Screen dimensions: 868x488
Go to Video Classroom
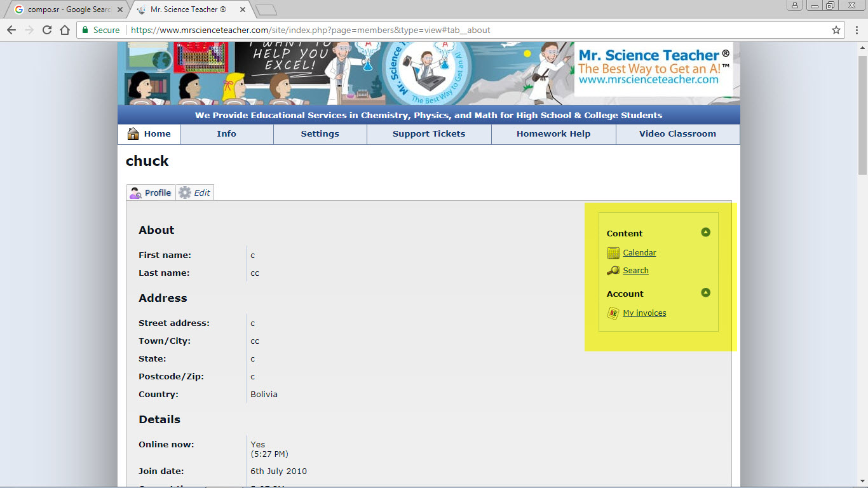[677, 134]
